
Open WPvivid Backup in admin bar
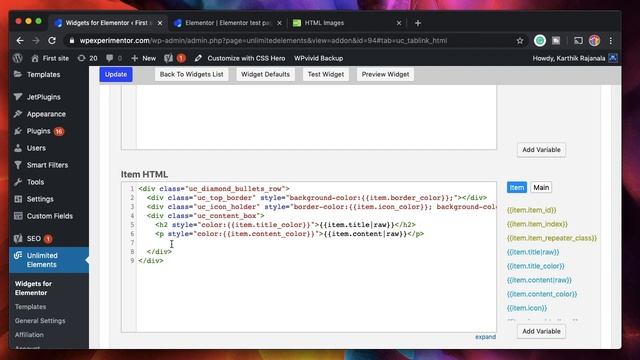(318, 58)
